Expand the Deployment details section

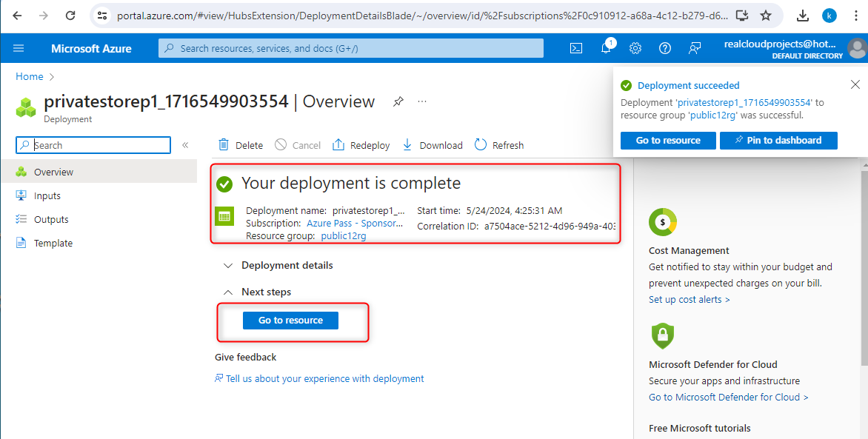click(x=287, y=265)
